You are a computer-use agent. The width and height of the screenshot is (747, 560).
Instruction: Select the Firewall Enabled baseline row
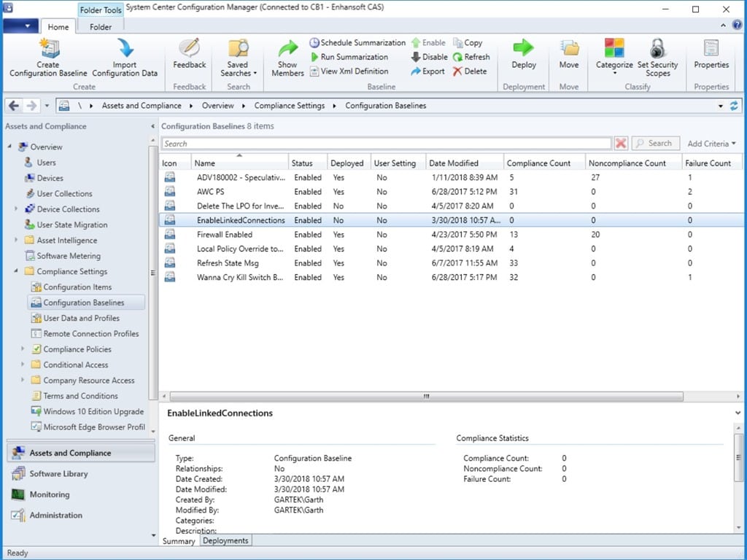[x=452, y=234]
